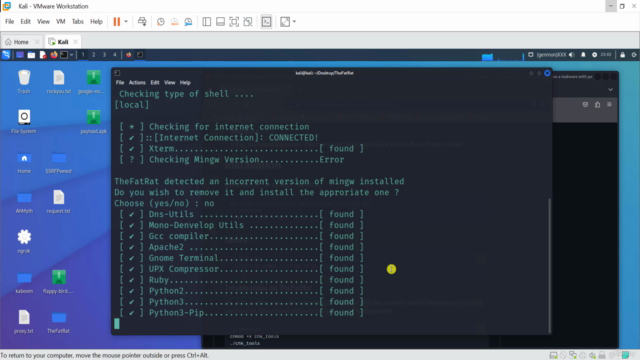Open the Trash desktop icon
The width and height of the screenshot is (640, 360).
(x=24, y=82)
